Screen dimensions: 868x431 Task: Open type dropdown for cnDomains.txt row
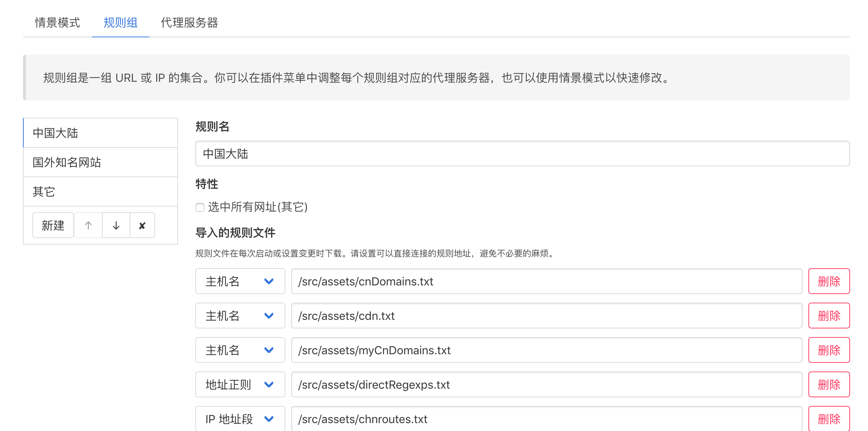click(240, 281)
